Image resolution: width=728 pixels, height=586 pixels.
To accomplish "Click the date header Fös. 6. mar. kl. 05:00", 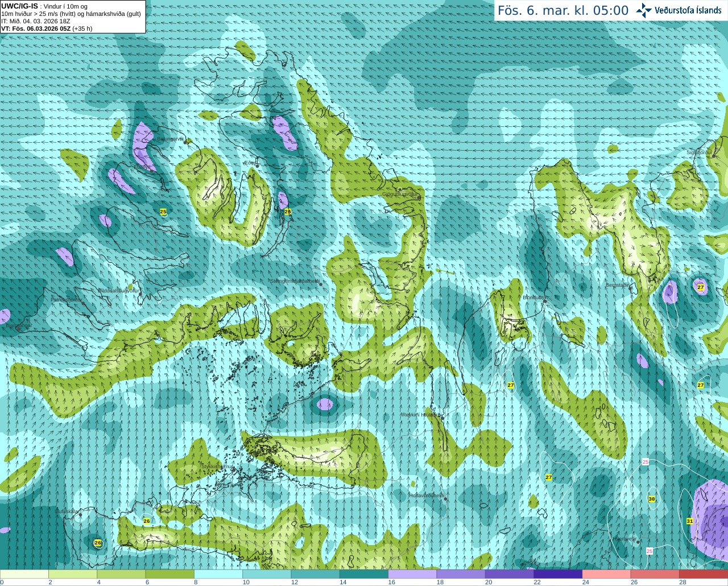I will pos(563,11).
